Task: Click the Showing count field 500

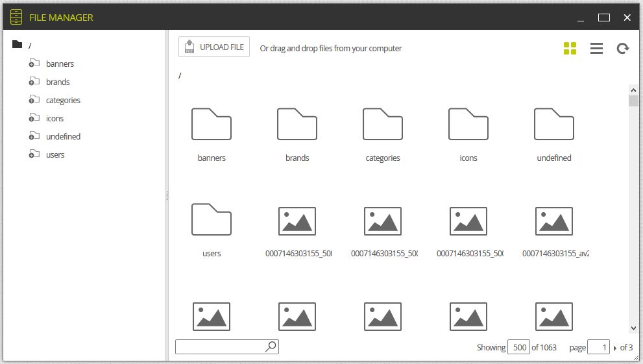Action: click(518, 347)
